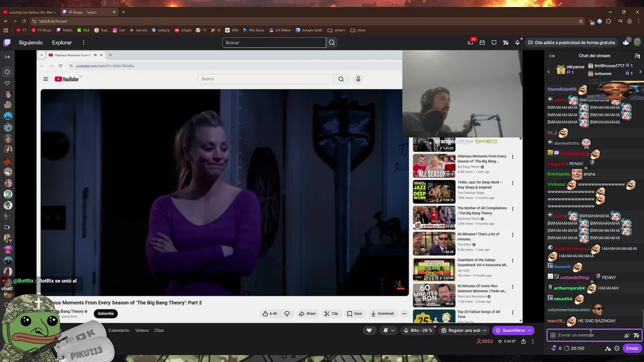The height and width of the screenshot is (362, 644).
Task: Switch to Leaving Iran browser tab
Action: coord(30,12)
